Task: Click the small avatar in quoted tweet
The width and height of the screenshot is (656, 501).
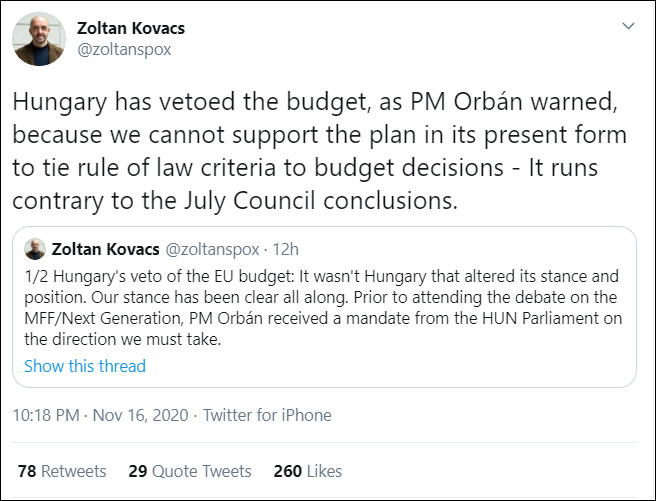Action: [x=35, y=249]
